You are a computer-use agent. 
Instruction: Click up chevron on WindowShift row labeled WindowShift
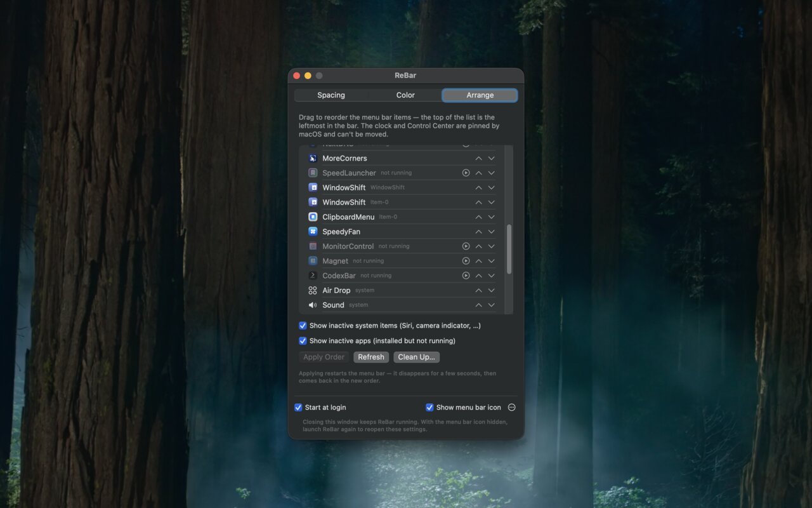coord(479,187)
